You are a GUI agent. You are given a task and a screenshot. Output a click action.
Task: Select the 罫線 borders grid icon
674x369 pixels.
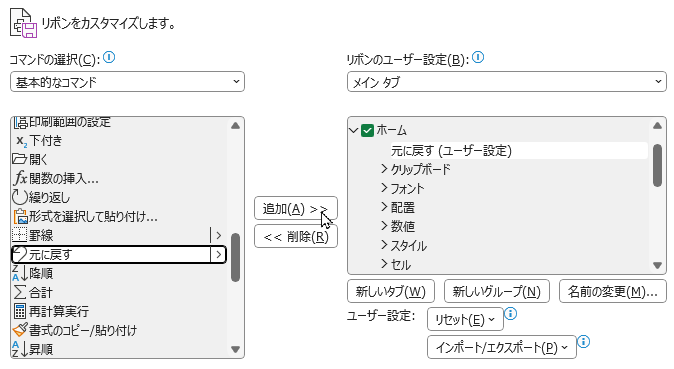[x=19, y=235]
